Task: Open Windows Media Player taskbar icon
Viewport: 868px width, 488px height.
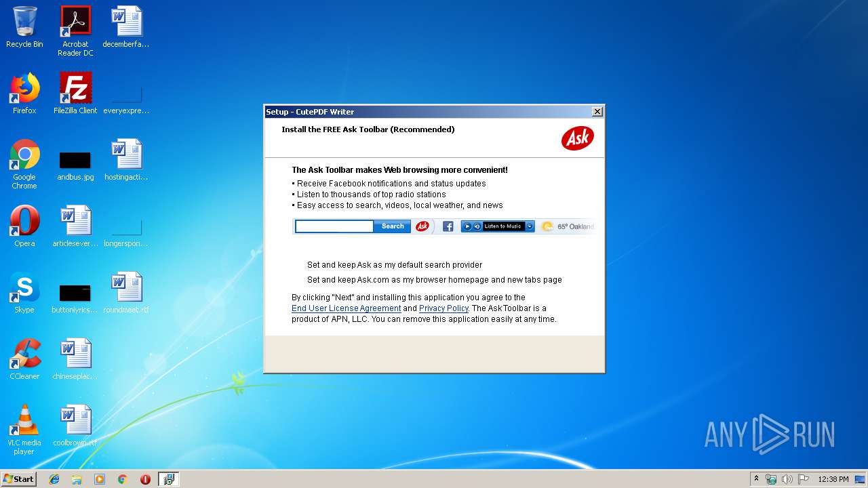Action: 100,479
